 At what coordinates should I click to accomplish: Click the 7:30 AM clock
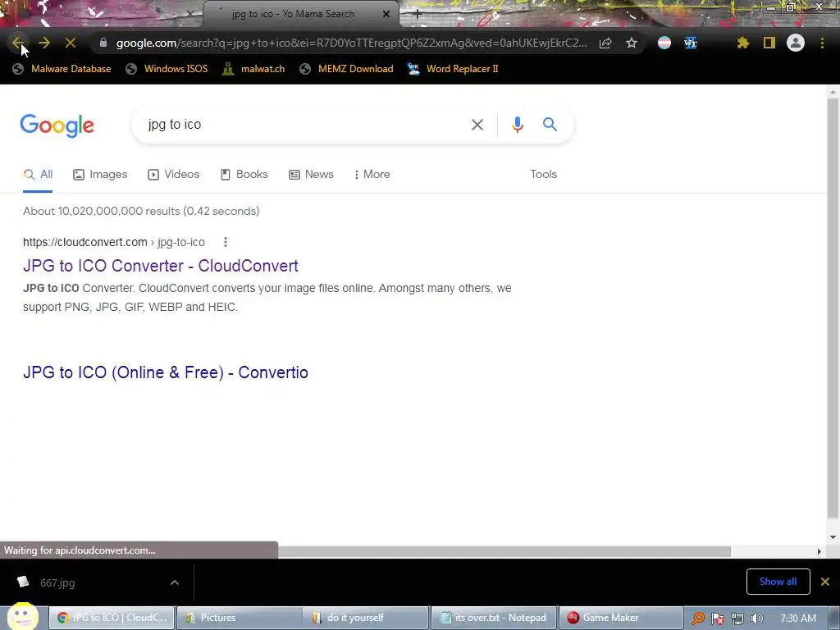798,619
